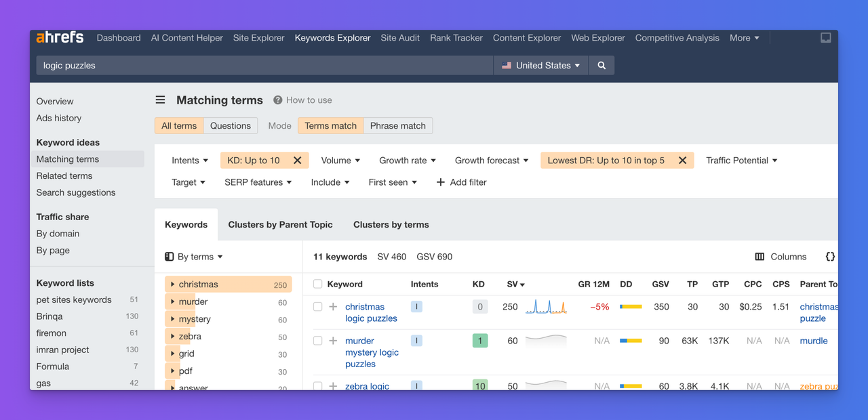Open the Target filter dropdown
Viewport: 868px width, 420px height.
pos(189,182)
